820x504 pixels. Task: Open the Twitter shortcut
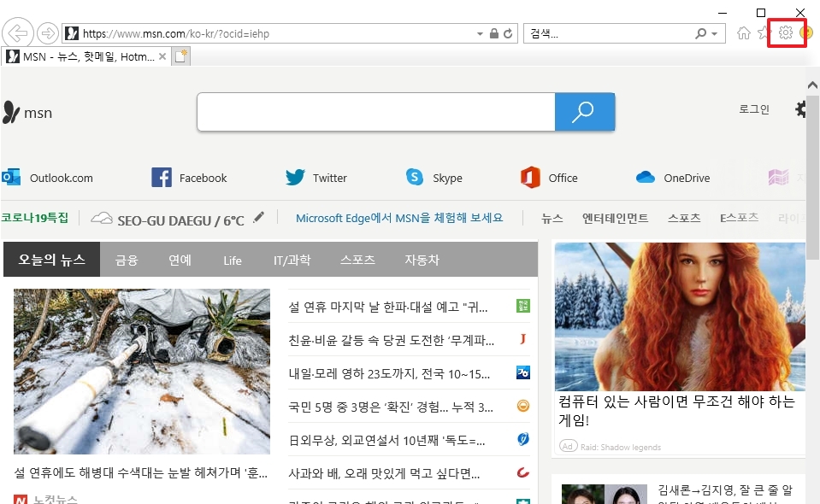(316, 178)
